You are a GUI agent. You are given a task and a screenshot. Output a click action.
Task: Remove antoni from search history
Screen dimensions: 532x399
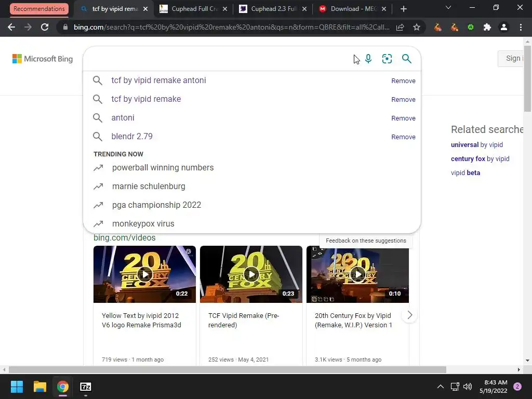tap(403, 118)
